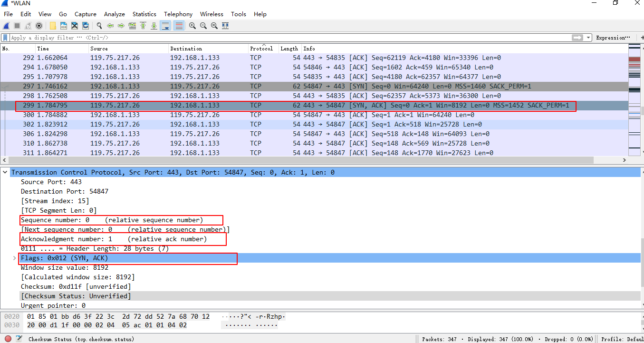Sort packets by the Protocol column header
Image resolution: width=644 pixels, height=343 pixels.
point(263,49)
